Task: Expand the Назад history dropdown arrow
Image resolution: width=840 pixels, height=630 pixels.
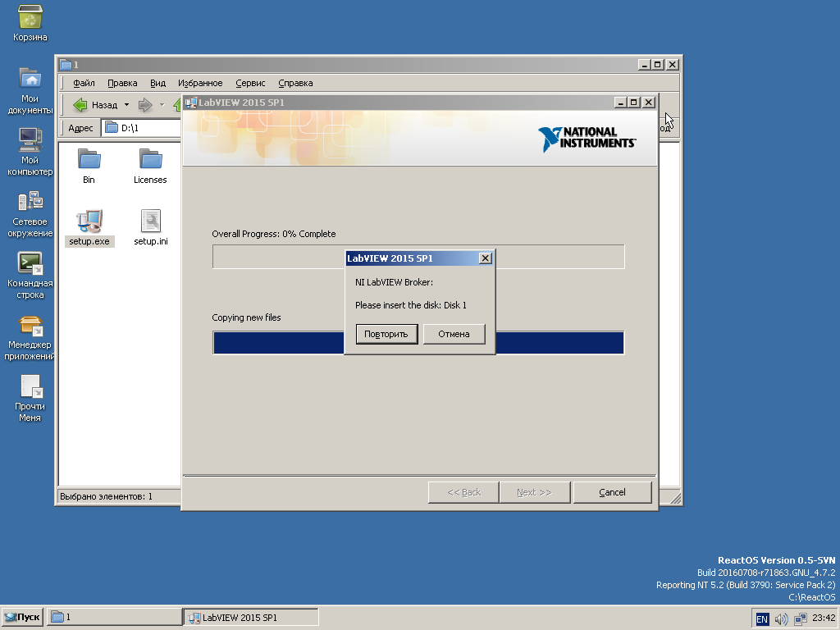Action: tap(126, 105)
